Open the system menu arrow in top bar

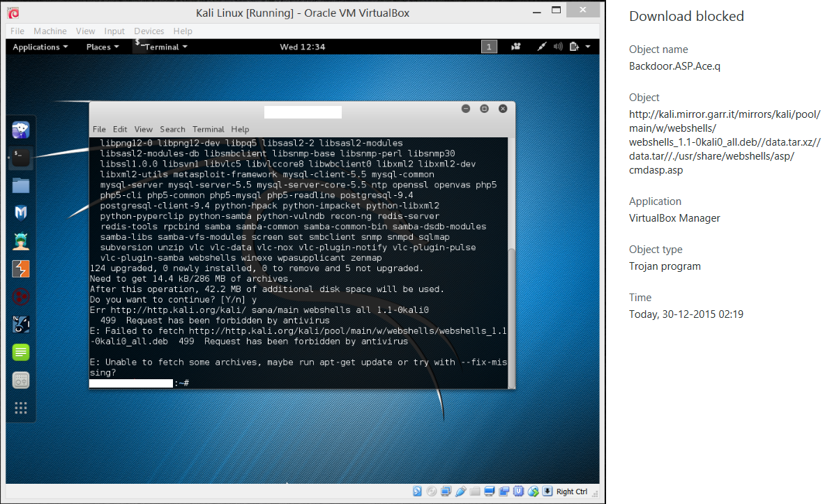coord(588,47)
